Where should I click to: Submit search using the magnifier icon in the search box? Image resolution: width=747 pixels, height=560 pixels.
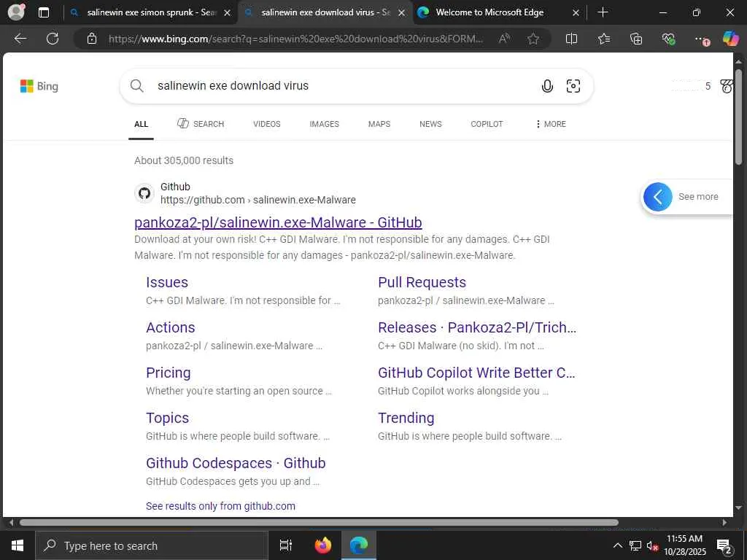tap(136, 86)
